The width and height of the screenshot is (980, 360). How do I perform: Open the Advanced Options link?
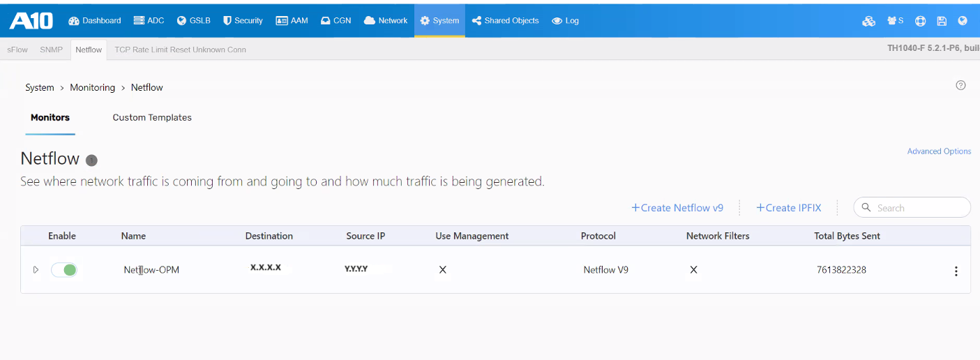point(939,151)
